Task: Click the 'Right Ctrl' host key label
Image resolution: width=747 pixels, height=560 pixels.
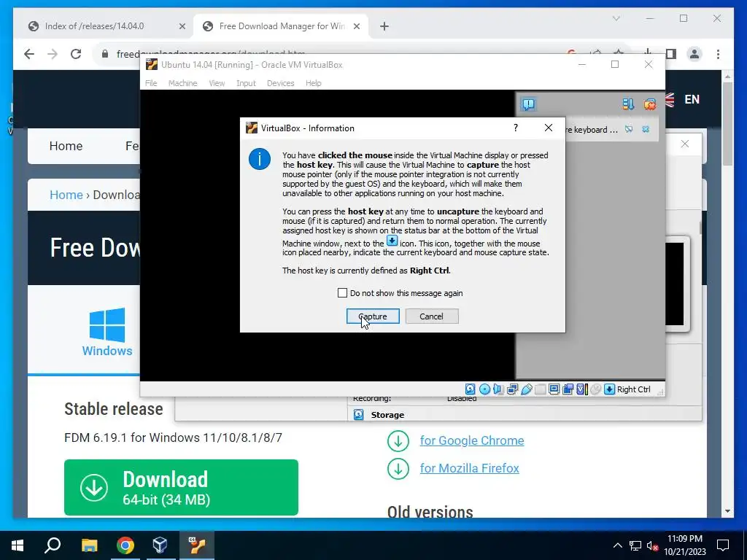Action: pos(634,389)
